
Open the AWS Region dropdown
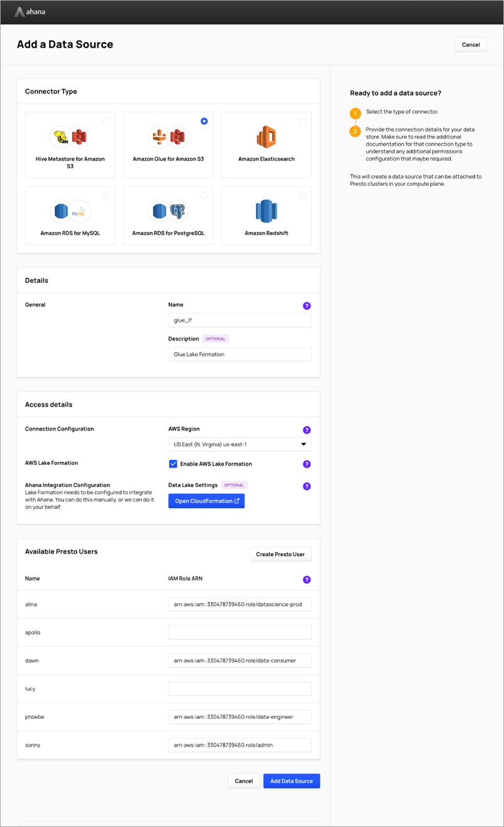240,445
